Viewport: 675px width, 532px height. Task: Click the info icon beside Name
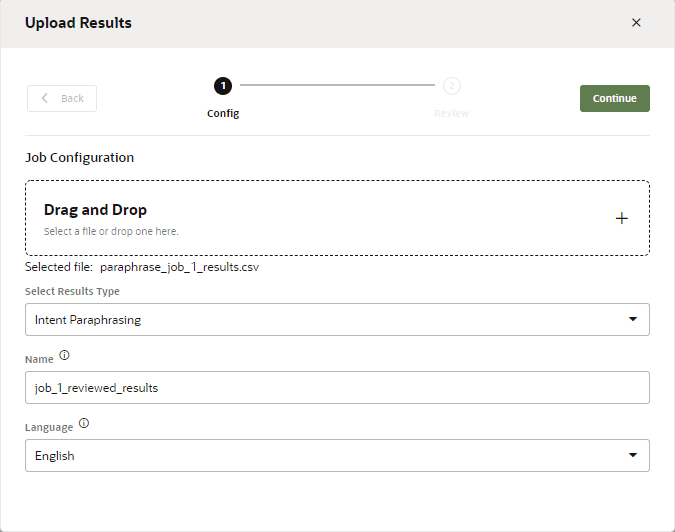tap(65, 355)
